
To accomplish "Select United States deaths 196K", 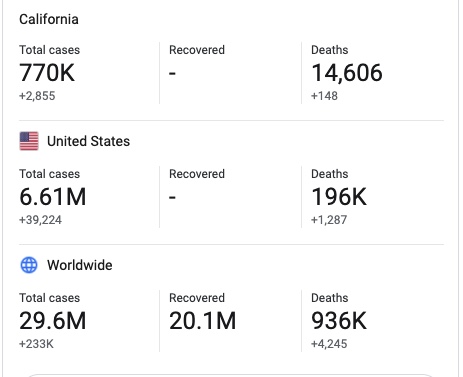I will click(339, 197).
